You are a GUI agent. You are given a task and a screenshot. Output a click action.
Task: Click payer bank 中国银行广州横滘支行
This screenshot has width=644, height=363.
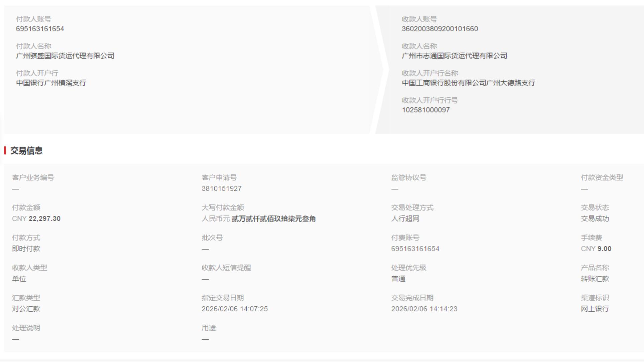pos(51,83)
